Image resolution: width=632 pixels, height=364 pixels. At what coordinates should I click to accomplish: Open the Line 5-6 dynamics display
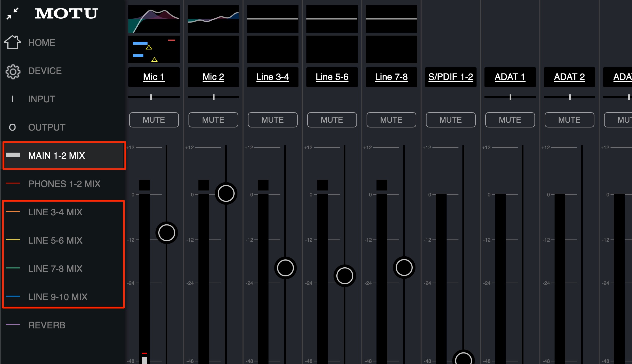(x=332, y=49)
